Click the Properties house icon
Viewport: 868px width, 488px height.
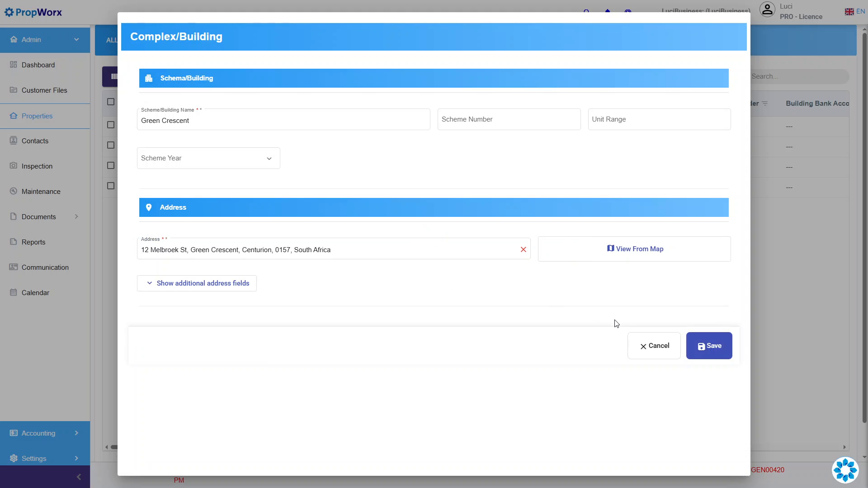(x=14, y=116)
